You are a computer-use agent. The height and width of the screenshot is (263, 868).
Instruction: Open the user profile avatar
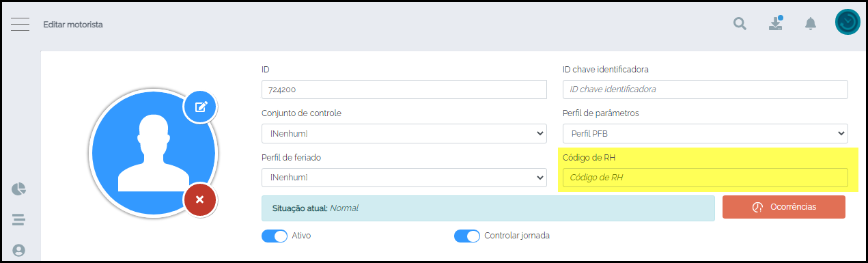[x=848, y=22]
